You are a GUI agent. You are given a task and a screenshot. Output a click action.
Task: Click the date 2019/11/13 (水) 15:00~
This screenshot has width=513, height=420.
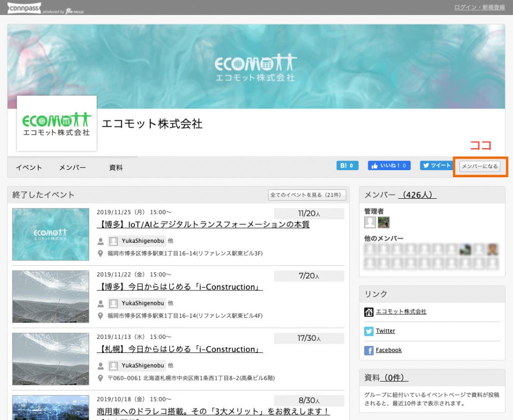click(x=134, y=337)
